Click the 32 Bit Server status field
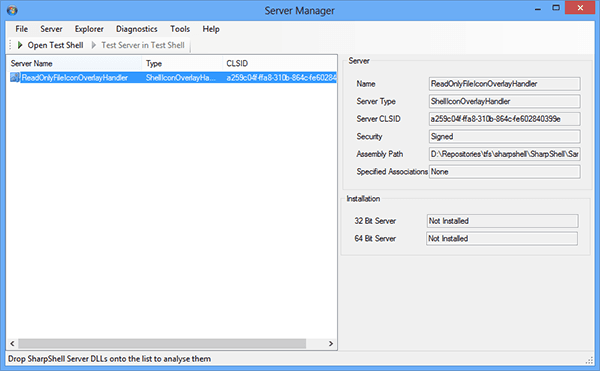The width and height of the screenshot is (600, 371). click(x=502, y=221)
